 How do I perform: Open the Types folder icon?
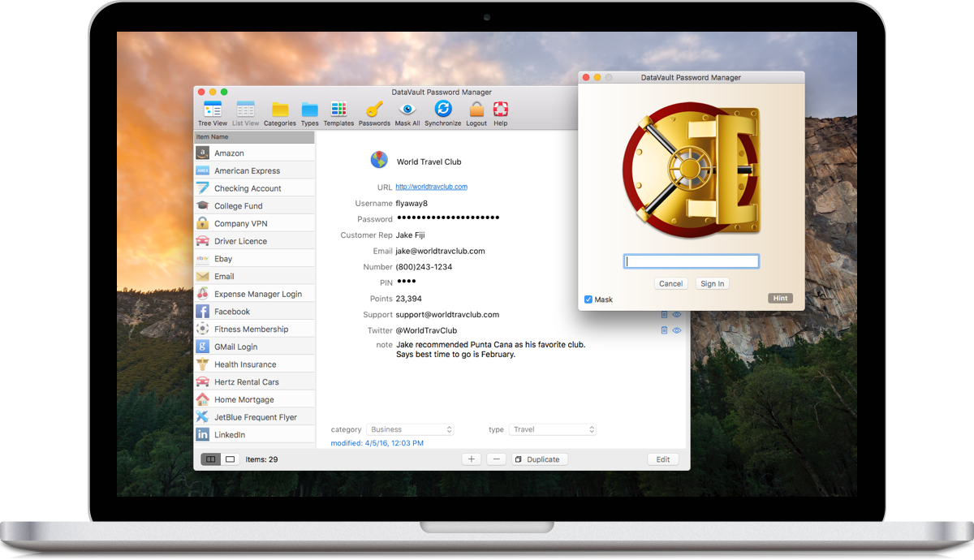tap(309, 109)
